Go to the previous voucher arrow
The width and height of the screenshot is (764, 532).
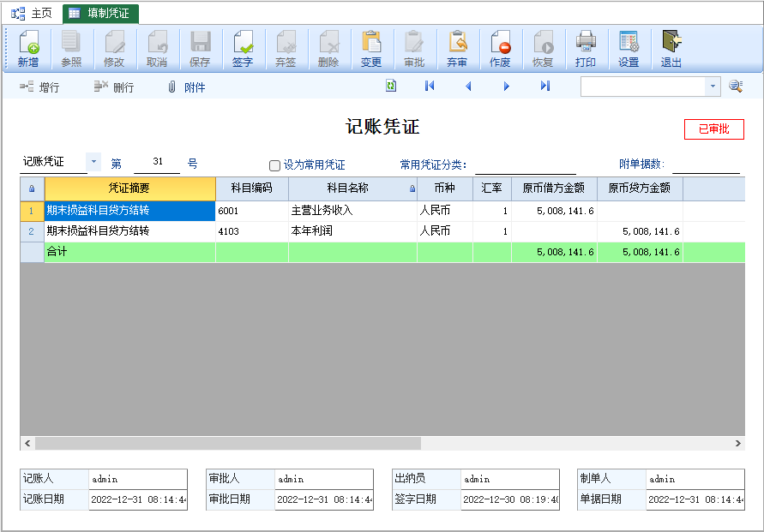pos(468,87)
